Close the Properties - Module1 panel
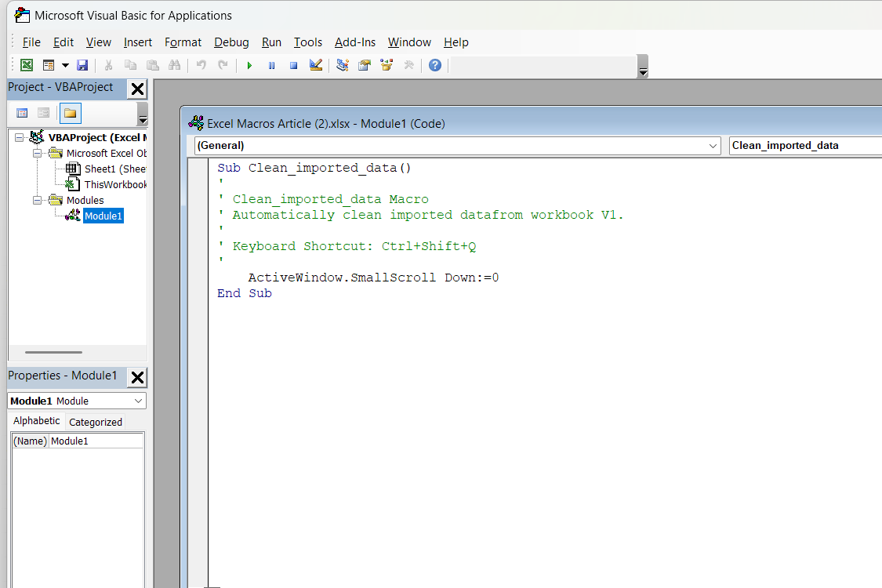882x588 pixels. pyautogui.click(x=137, y=377)
